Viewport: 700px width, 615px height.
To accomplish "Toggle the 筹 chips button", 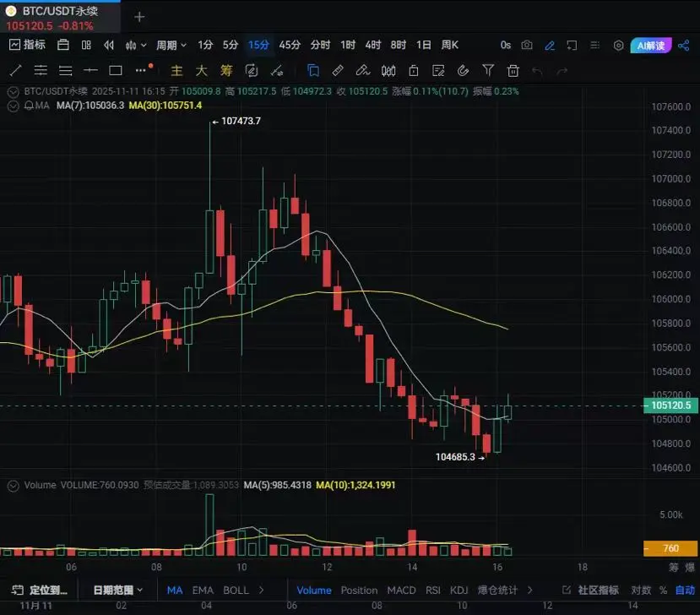I will coord(226,71).
